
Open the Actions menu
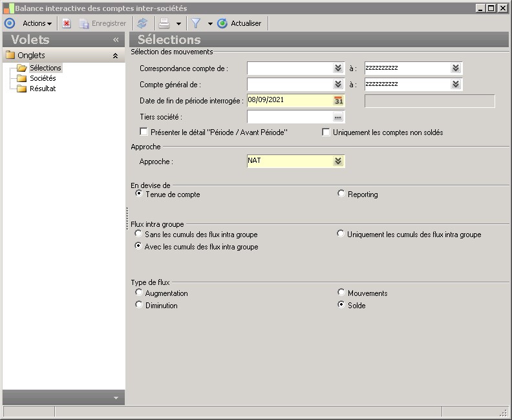(x=37, y=23)
